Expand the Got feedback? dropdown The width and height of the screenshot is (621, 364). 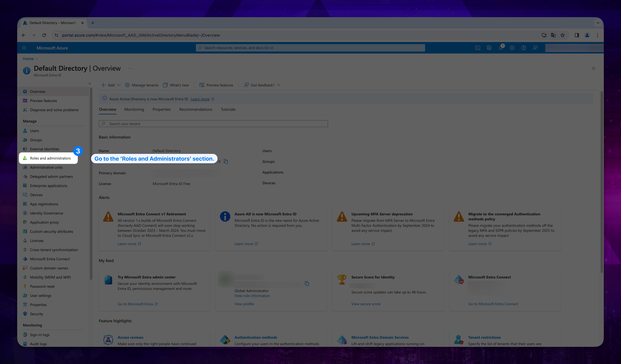(x=262, y=85)
